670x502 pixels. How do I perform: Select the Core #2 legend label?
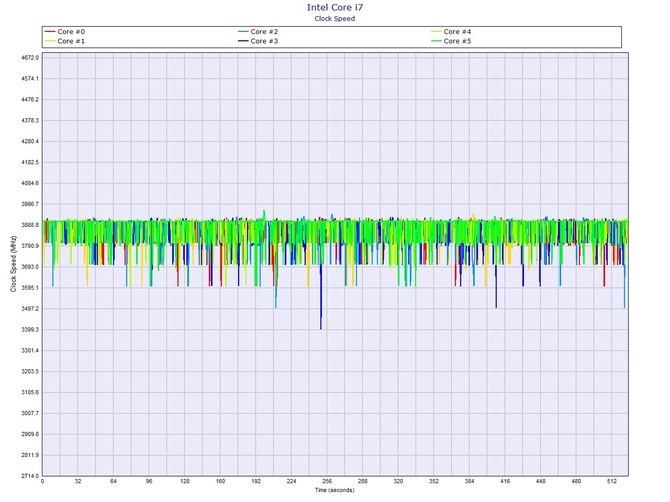(264, 32)
